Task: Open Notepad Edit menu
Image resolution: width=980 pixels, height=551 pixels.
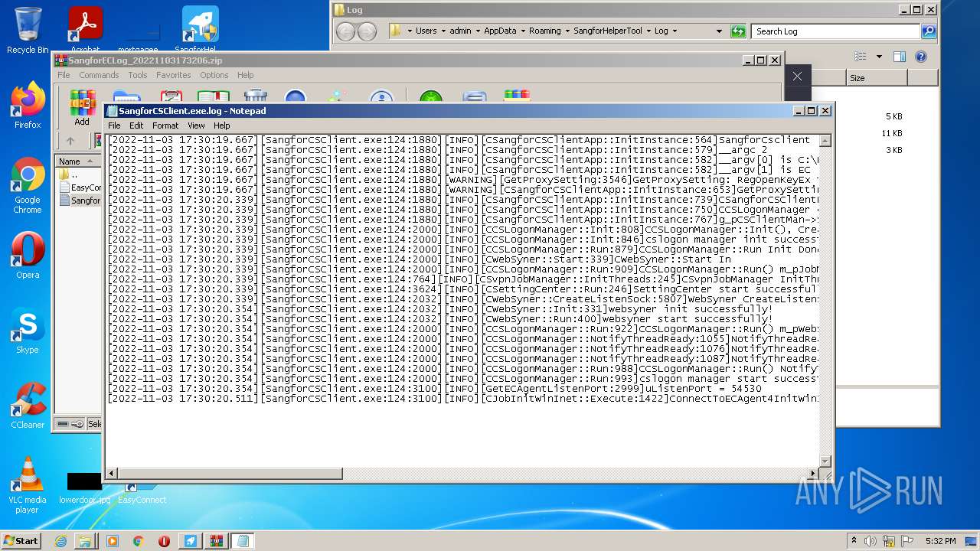Action: click(136, 126)
